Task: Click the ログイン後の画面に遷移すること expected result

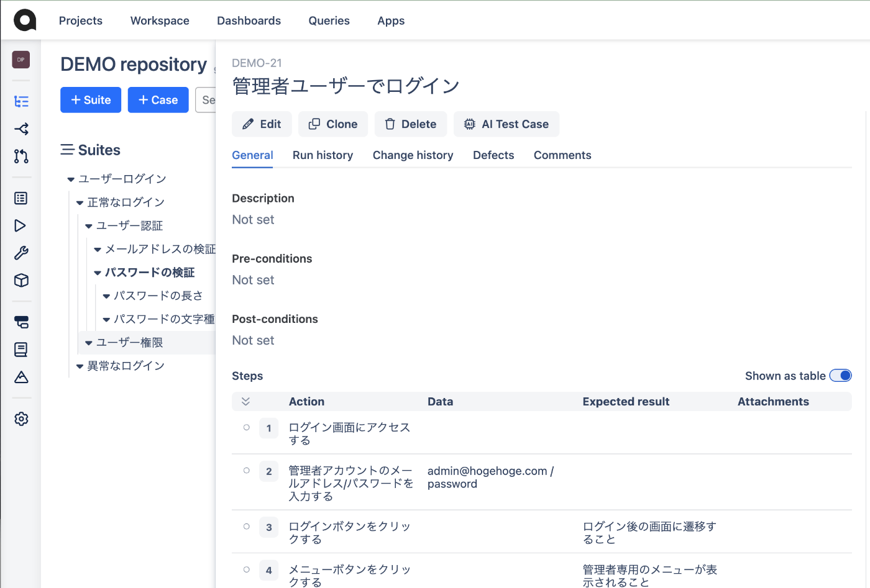Action: [649, 533]
